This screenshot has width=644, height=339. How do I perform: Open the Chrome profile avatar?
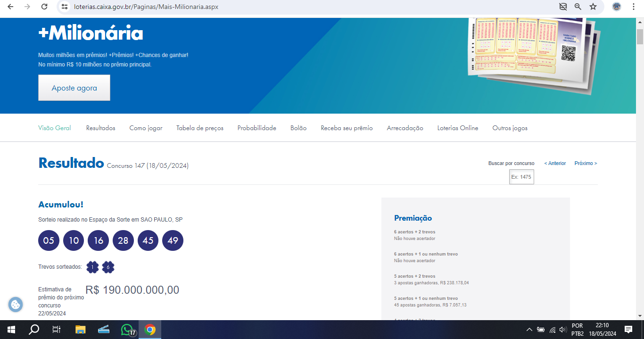pyautogui.click(x=617, y=7)
